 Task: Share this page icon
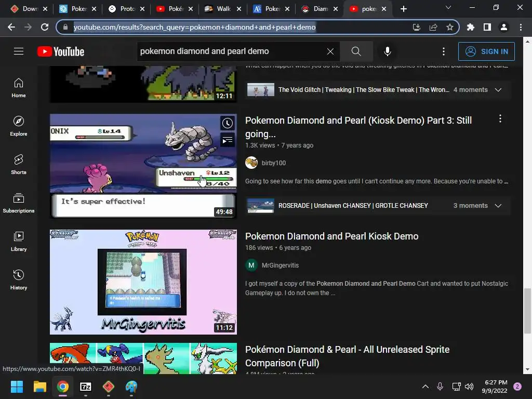coord(433,27)
